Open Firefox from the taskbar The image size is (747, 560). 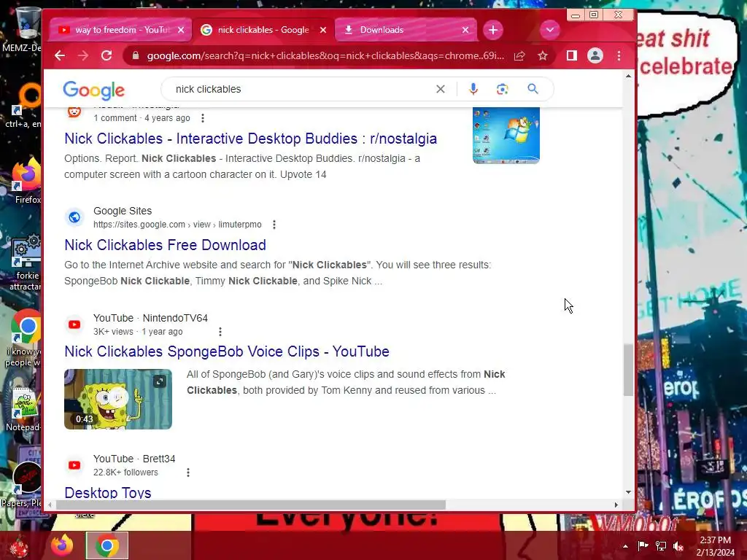[x=63, y=545]
